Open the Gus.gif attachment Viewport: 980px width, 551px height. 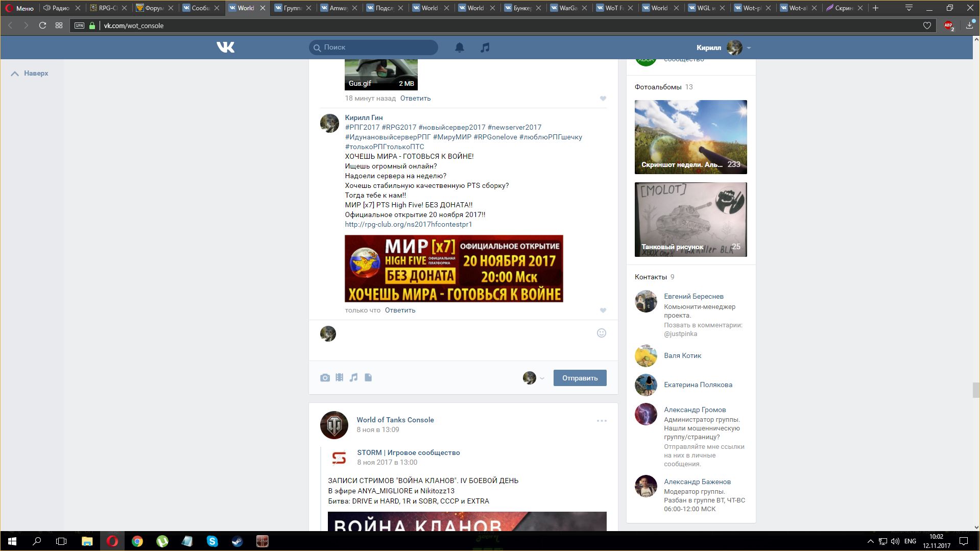381,75
